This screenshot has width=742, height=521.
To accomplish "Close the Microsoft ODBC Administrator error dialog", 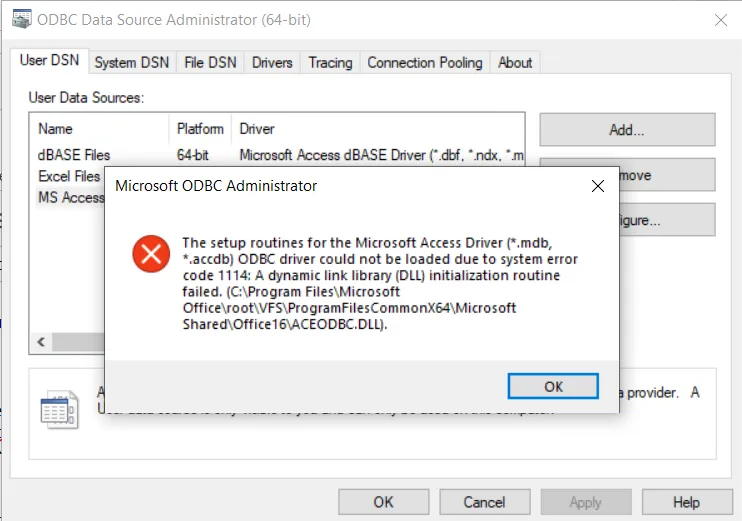I will click(x=598, y=186).
